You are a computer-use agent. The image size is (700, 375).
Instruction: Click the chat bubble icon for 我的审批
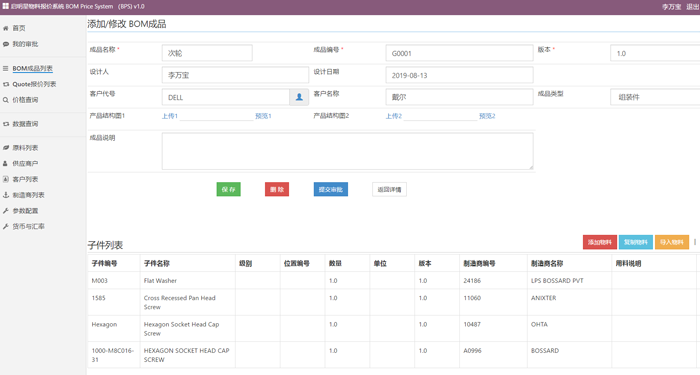click(6, 44)
